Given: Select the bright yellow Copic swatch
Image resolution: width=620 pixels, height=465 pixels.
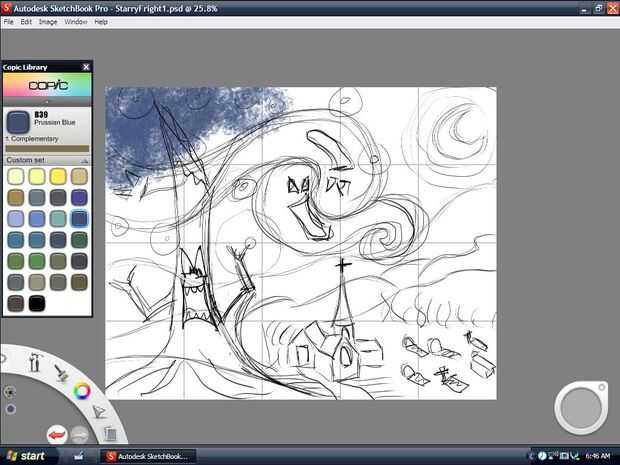Looking at the screenshot, I should pos(58,176).
